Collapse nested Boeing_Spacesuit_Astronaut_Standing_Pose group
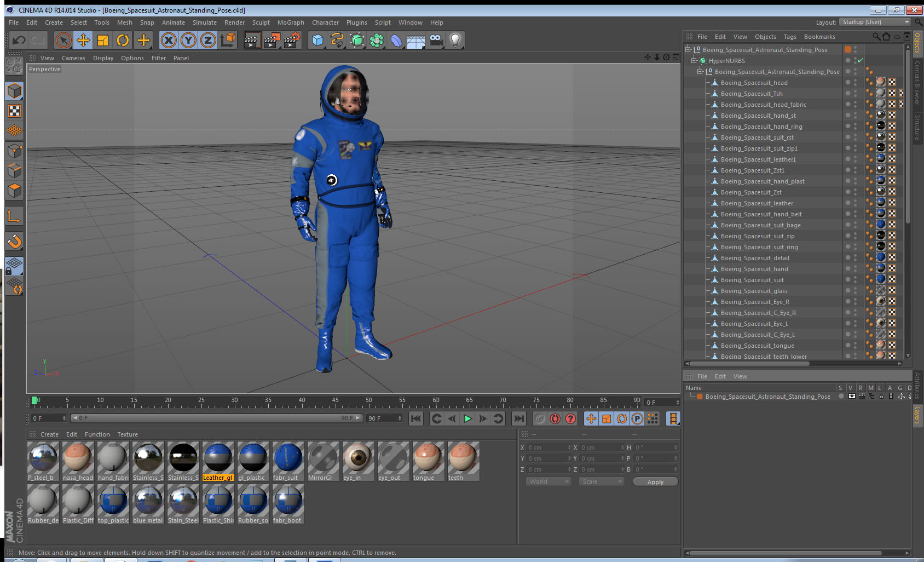Viewport: 924px width, 562px height. pos(700,72)
